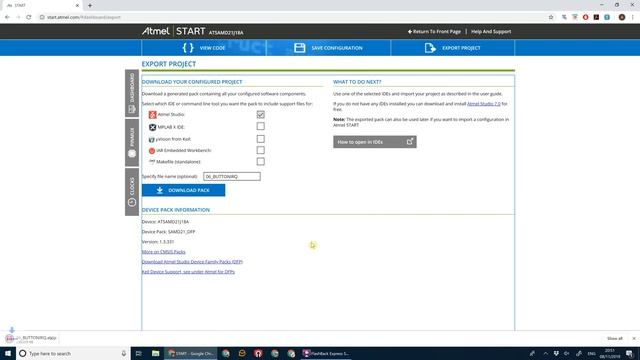Enable the µVision from Keil checkbox
Viewport: 640px width, 360px height.
point(260,139)
